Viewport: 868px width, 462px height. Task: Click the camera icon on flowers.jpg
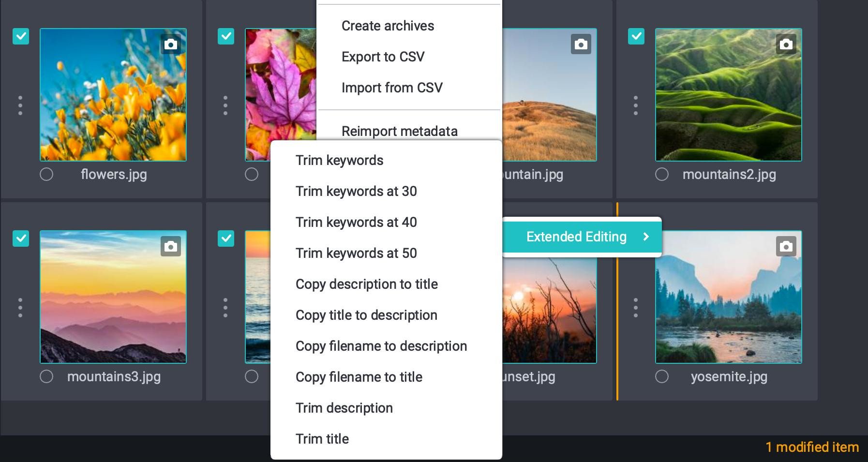[170, 44]
